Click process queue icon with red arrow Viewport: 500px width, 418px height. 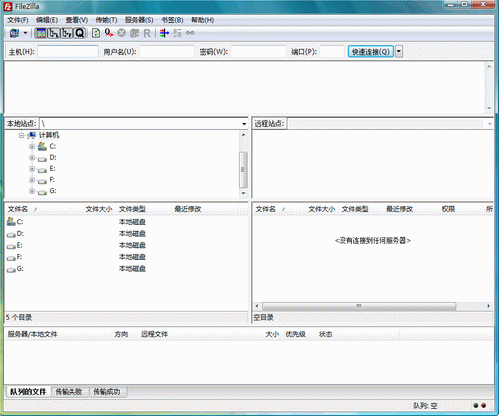[109, 33]
